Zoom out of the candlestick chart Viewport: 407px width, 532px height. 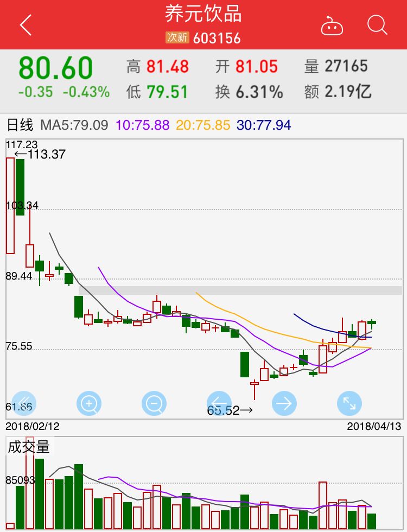point(154,403)
